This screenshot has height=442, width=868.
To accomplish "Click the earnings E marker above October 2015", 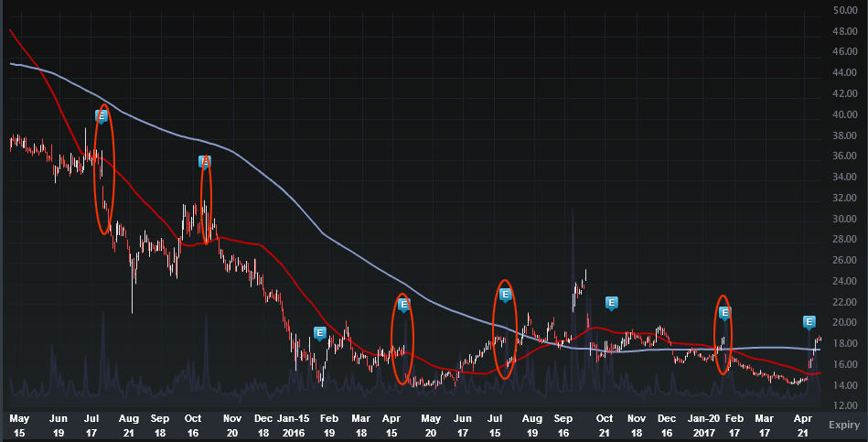I will click(204, 162).
